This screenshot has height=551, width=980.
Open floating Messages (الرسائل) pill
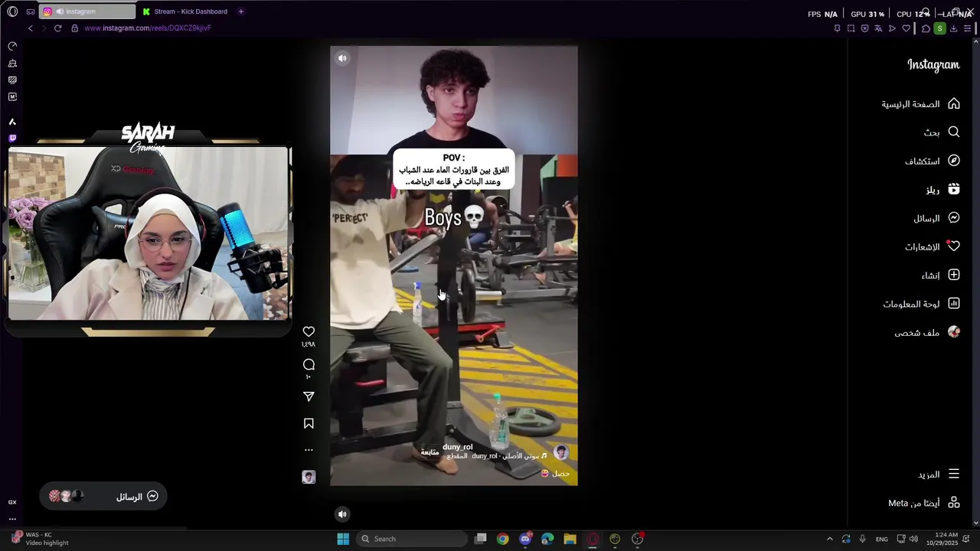tap(103, 497)
